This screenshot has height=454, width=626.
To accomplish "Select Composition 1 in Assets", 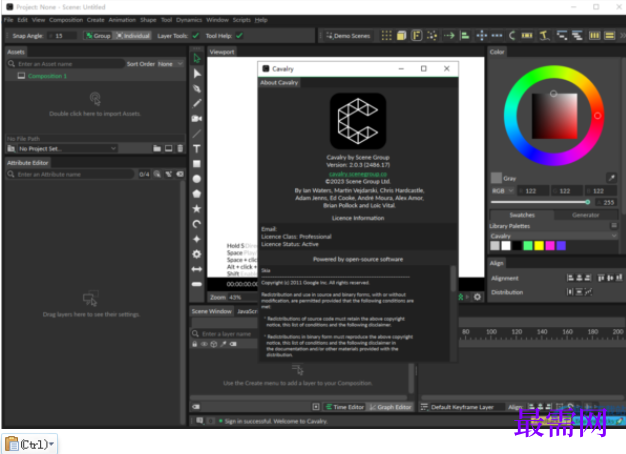I will tap(47, 76).
